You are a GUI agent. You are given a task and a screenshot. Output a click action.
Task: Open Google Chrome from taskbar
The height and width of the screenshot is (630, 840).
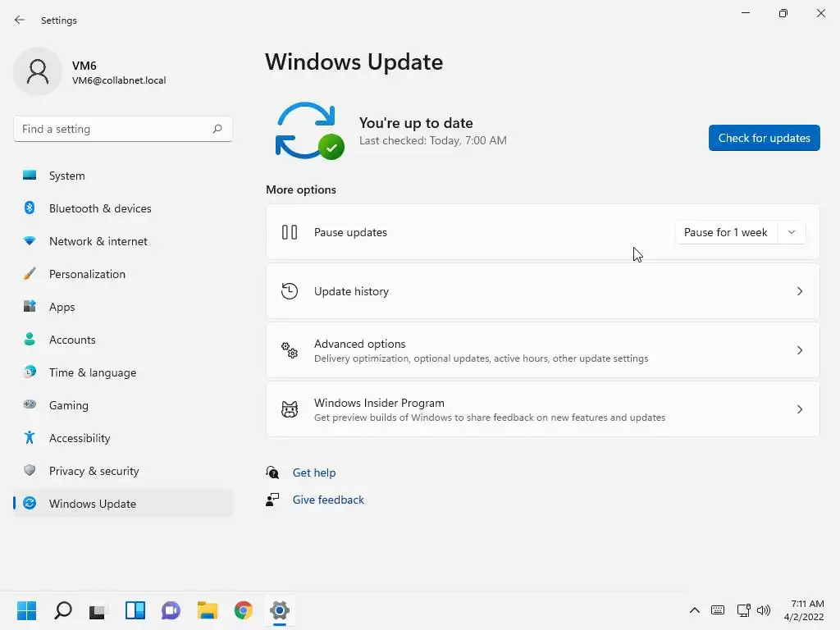point(243,610)
